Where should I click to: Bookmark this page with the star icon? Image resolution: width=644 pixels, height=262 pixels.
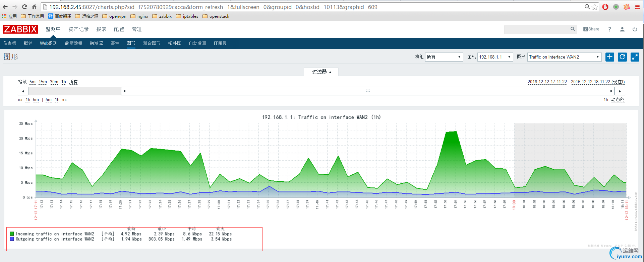click(x=595, y=7)
